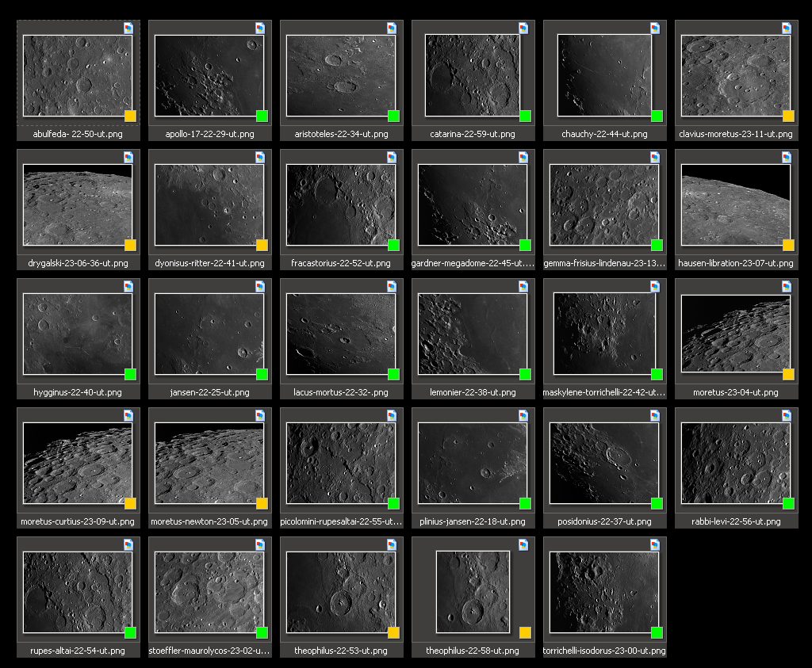
Task: Click file type icon on lemonier thumbnail
Action: 523,286
